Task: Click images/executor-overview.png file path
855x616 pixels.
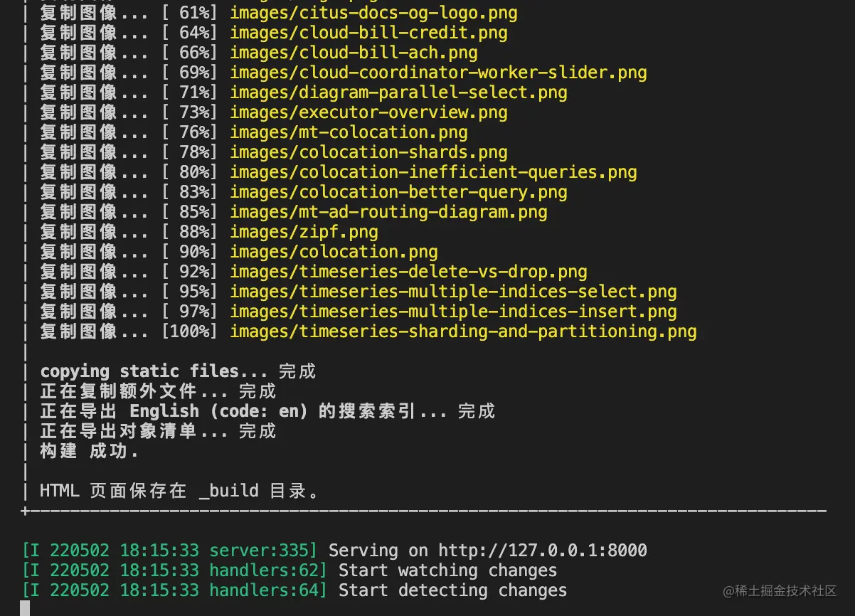Action: (368, 112)
